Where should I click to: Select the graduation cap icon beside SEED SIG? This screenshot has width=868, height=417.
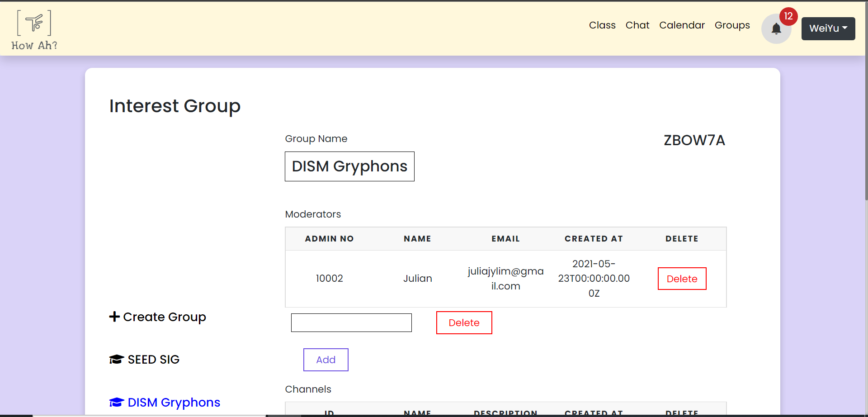point(117,359)
